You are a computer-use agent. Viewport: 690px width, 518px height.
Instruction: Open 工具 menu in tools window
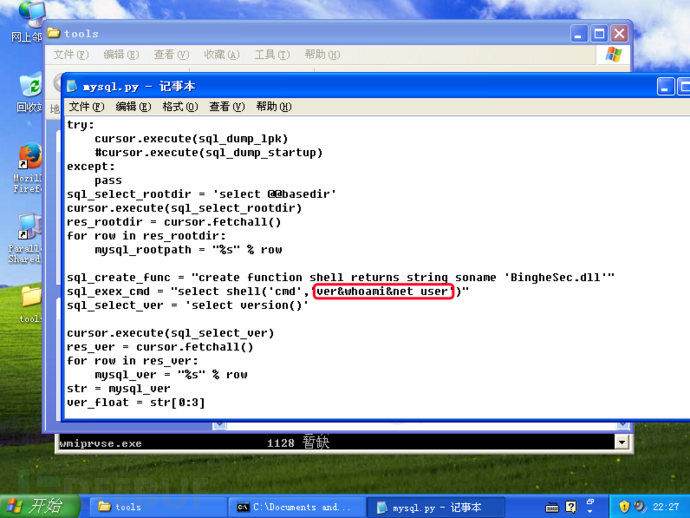[272, 55]
